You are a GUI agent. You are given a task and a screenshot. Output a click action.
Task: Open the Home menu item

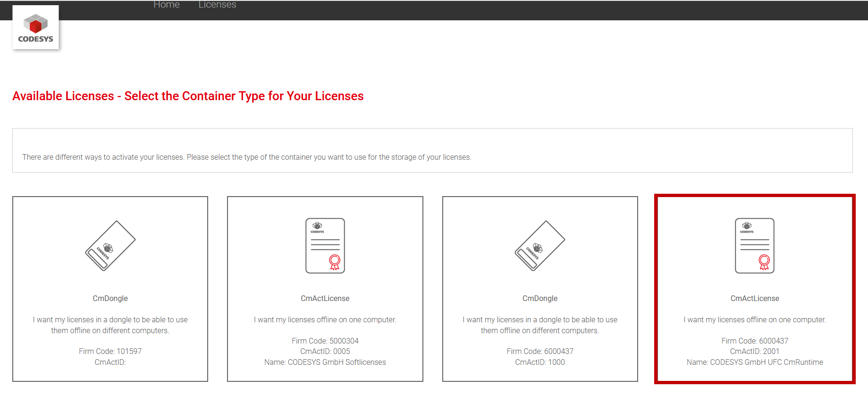pos(166,5)
